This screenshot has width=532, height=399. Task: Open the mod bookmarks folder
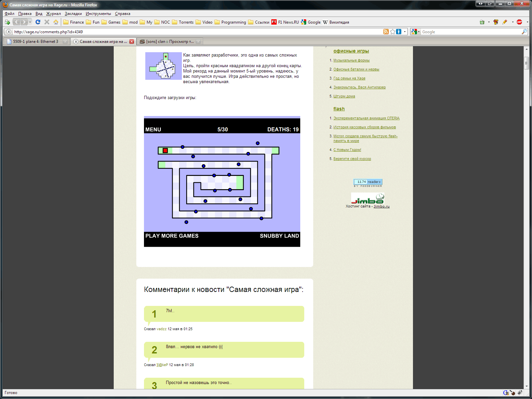(x=130, y=22)
